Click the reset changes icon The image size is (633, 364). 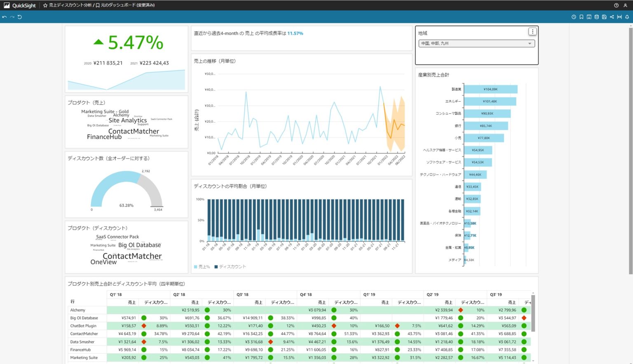(x=19, y=17)
